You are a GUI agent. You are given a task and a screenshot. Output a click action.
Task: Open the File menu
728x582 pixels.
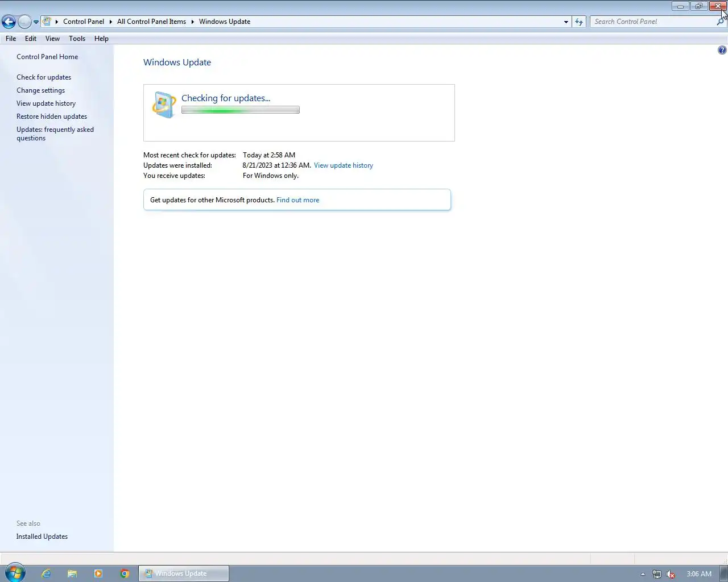[11, 39]
